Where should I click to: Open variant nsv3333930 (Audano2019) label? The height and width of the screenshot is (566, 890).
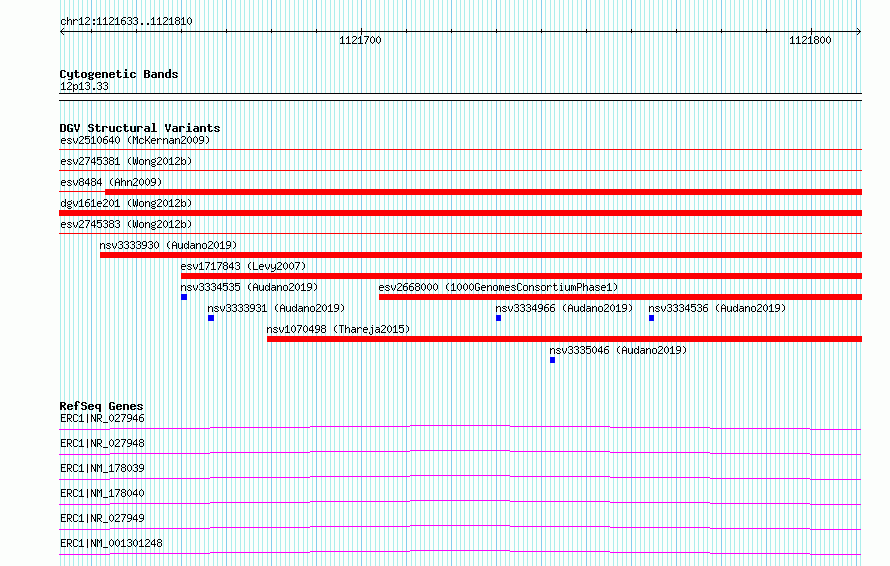(x=168, y=245)
